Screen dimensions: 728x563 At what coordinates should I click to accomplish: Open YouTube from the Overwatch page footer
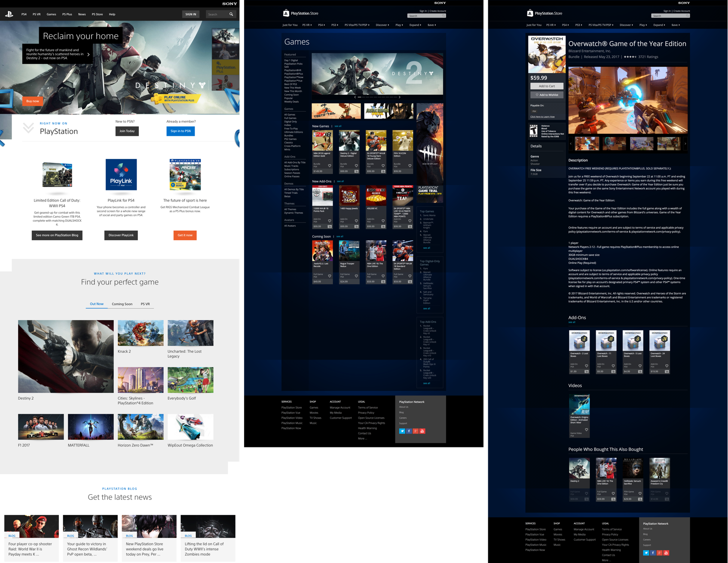pyautogui.click(x=666, y=553)
